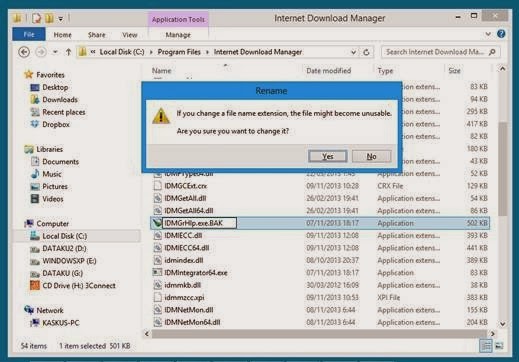Refresh the folder view
Screen dimensions: 519x362
(366, 52)
